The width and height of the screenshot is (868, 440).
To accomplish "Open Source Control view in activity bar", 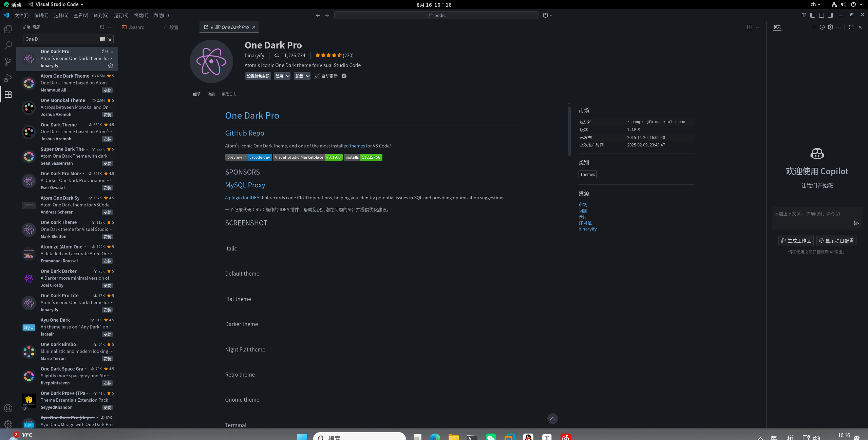I will (x=8, y=61).
